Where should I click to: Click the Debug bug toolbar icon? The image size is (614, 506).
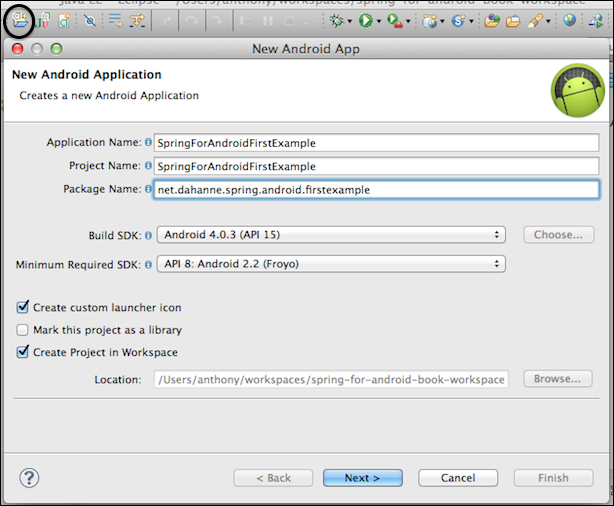tap(336, 20)
